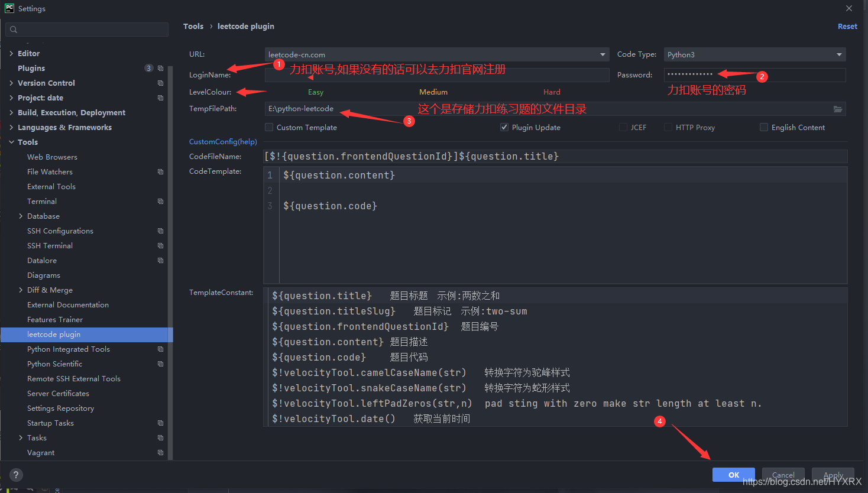The image size is (868, 493).
Task: Click the project-level icon beside Tasks
Action: click(x=160, y=438)
